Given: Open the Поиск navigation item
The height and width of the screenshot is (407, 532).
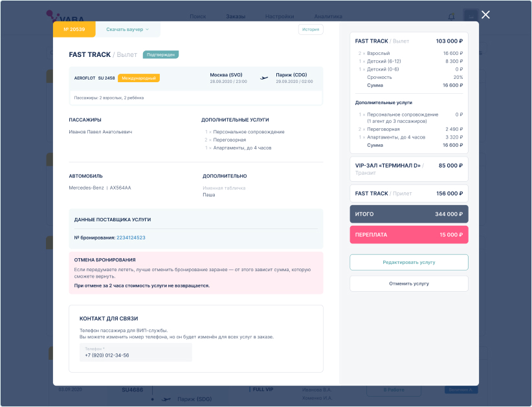Looking at the screenshot, I should (198, 16).
